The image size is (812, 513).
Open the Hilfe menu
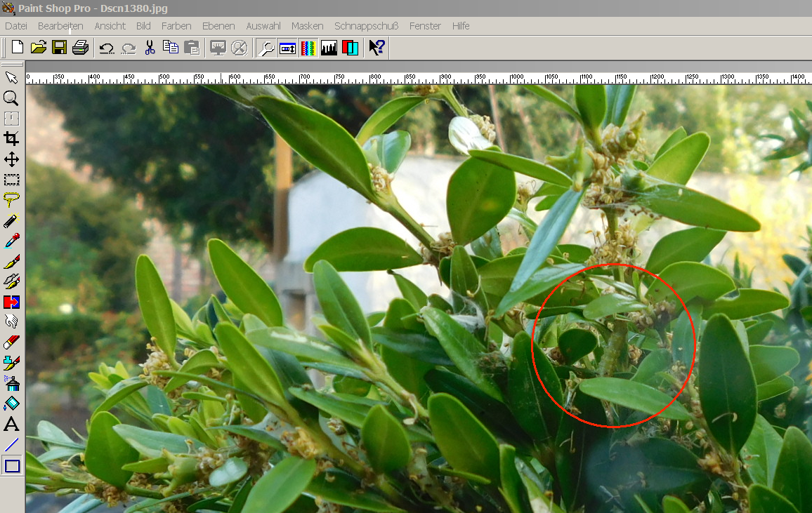click(x=460, y=26)
